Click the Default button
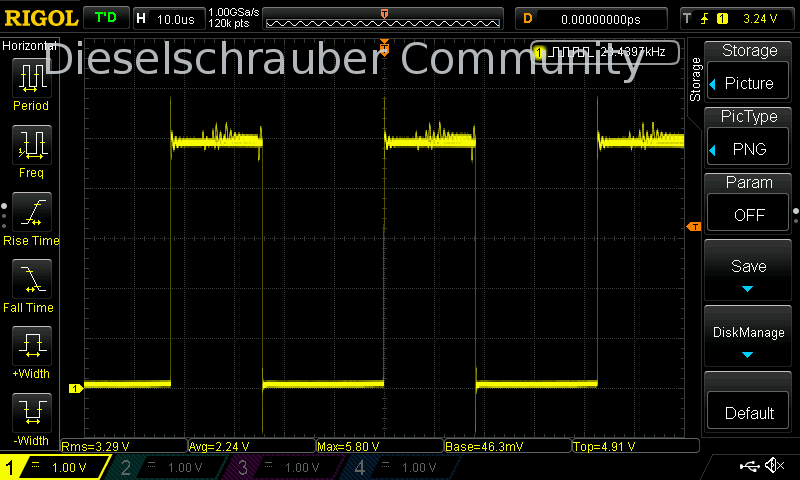Viewport: 800px width, 480px height. (748, 412)
